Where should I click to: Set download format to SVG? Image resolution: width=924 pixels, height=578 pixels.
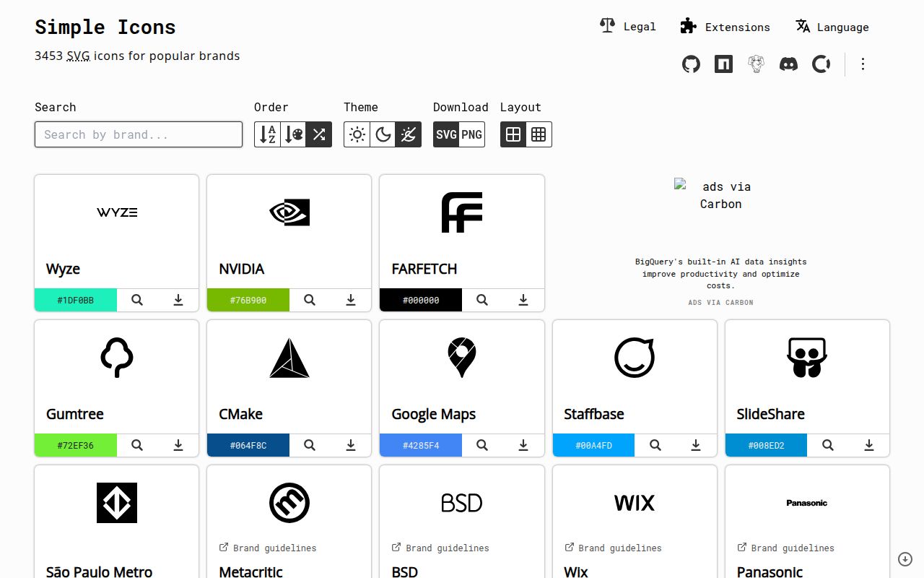(x=446, y=134)
